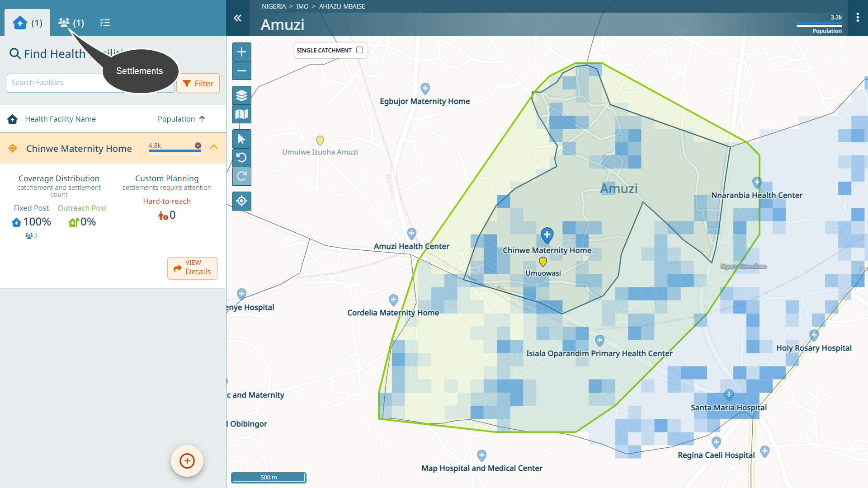Viewport: 868px width, 488px height.
Task: Click the Find Health Facilities search icon
Action: click(x=15, y=54)
